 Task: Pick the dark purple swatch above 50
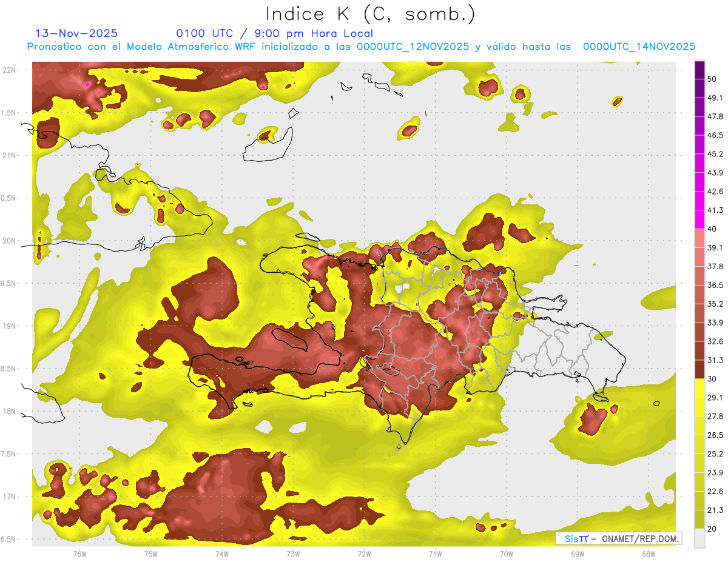pyautogui.click(x=699, y=70)
